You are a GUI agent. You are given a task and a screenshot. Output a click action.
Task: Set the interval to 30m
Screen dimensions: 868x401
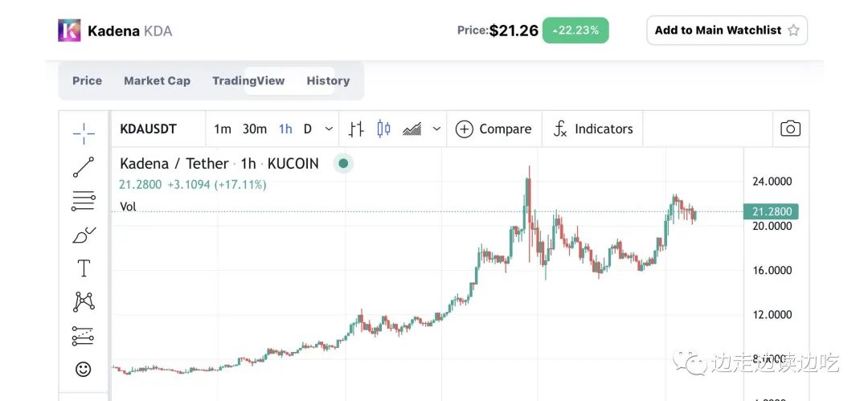(255, 129)
